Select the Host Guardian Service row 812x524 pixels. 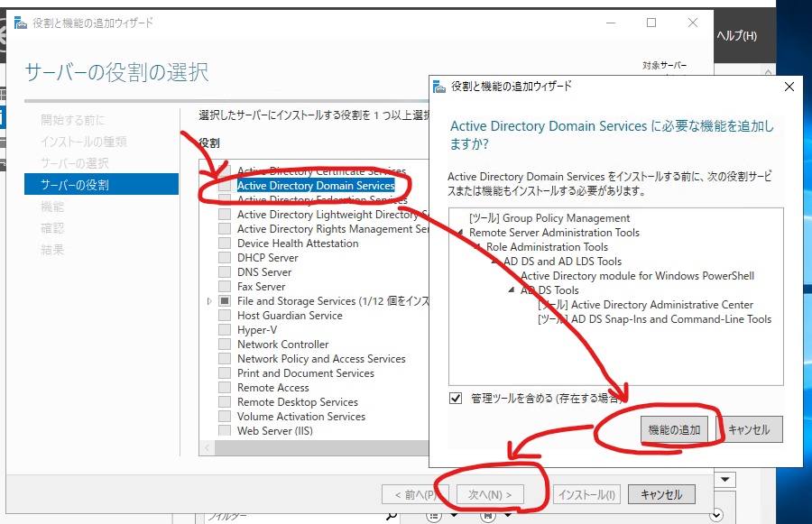(x=290, y=316)
